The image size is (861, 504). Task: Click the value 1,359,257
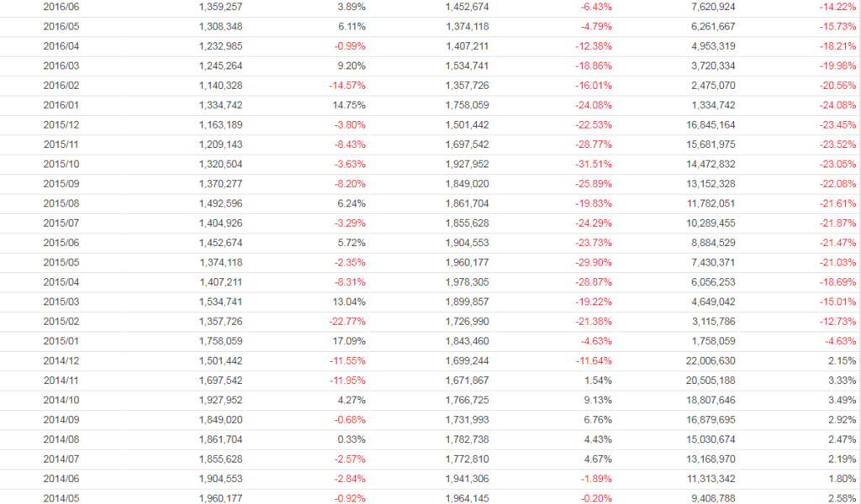(x=221, y=7)
